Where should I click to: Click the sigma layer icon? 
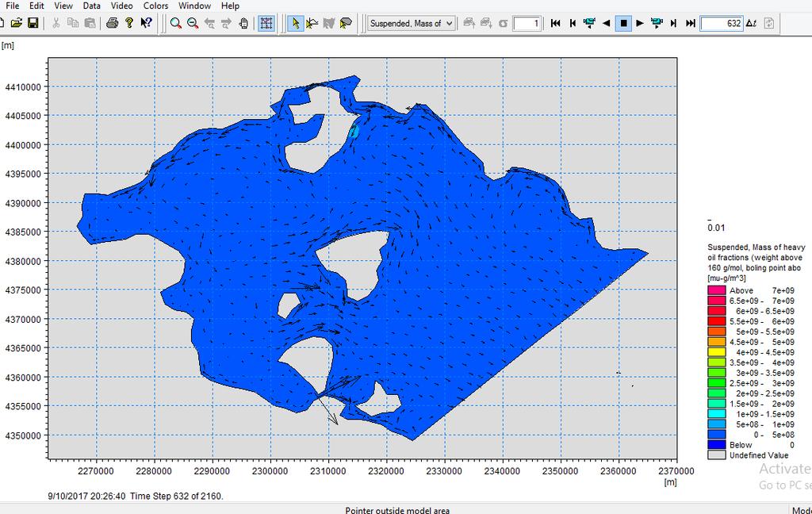click(x=503, y=23)
